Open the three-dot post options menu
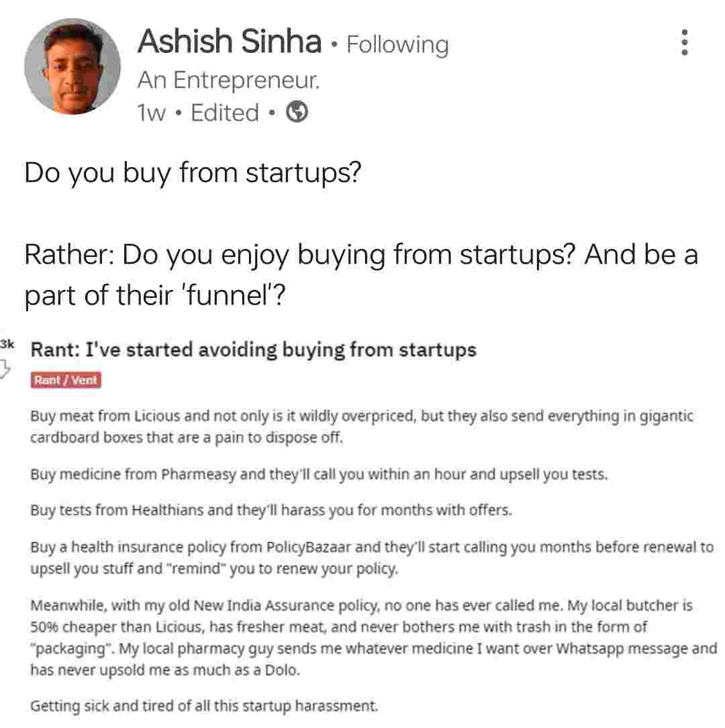 685,42
